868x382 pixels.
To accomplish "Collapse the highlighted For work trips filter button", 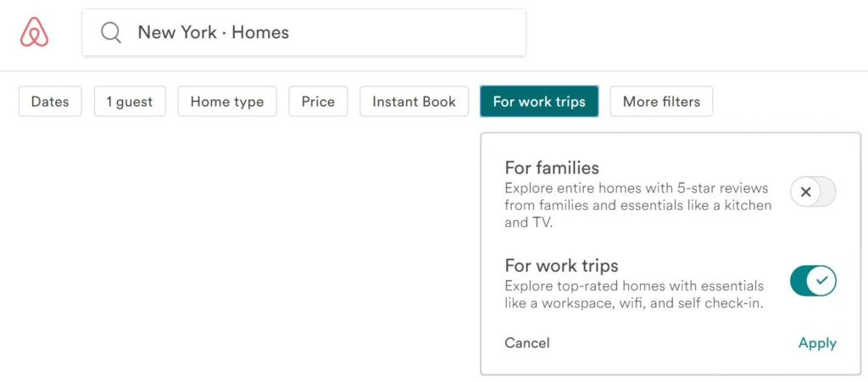I will (x=539, y=102).
